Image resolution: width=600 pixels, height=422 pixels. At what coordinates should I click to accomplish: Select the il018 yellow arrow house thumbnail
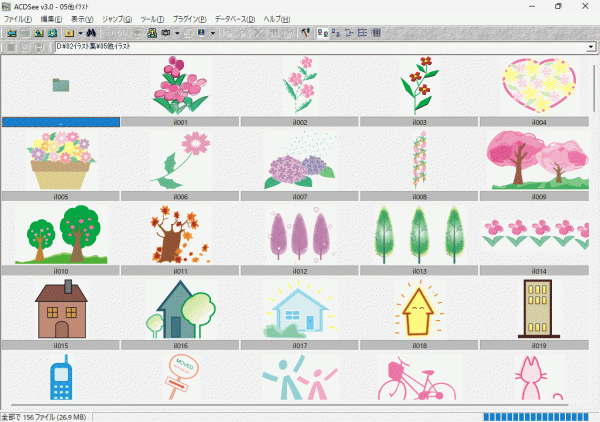[419, 309]
